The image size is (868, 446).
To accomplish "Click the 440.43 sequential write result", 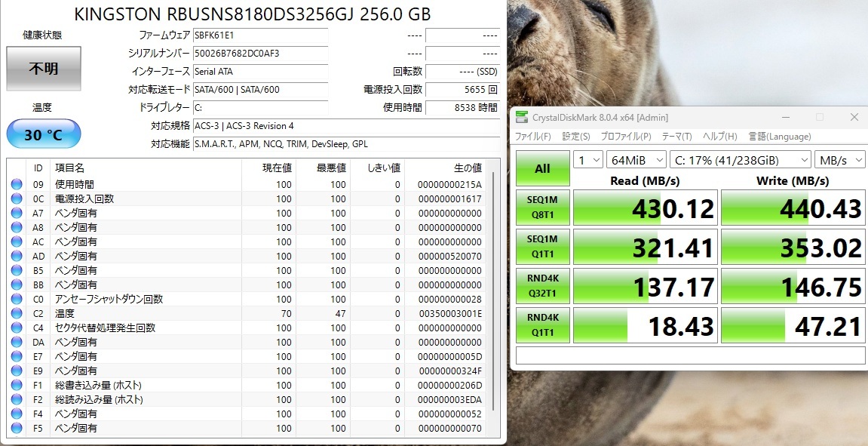I will point(793,208).
